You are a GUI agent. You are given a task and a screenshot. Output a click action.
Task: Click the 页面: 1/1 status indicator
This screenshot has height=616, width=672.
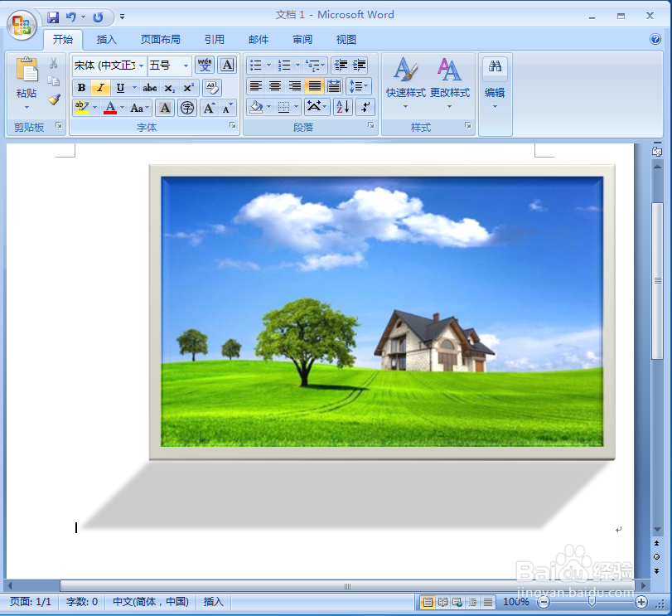tap(31, 602)
